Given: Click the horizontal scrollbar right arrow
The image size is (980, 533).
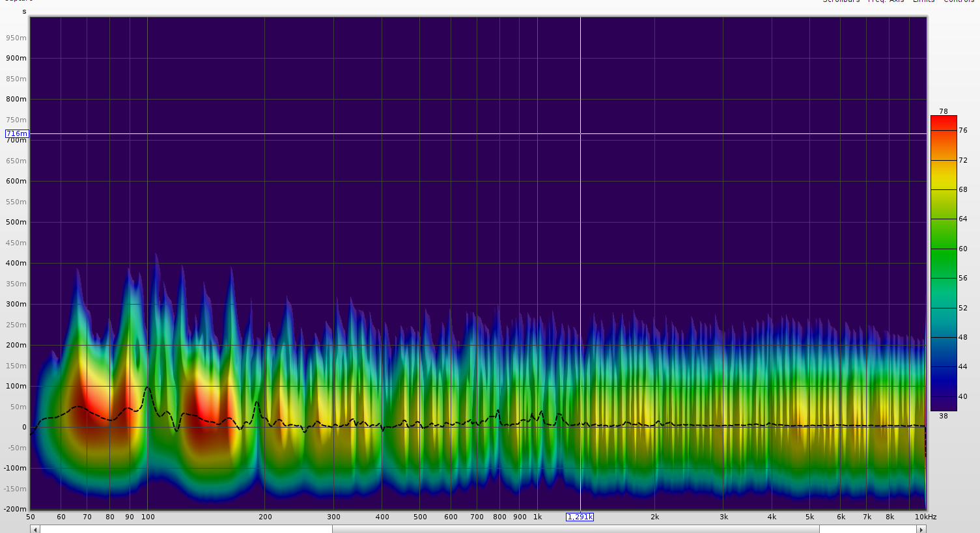Looking at the screenshot, I should tap(921, 529).
